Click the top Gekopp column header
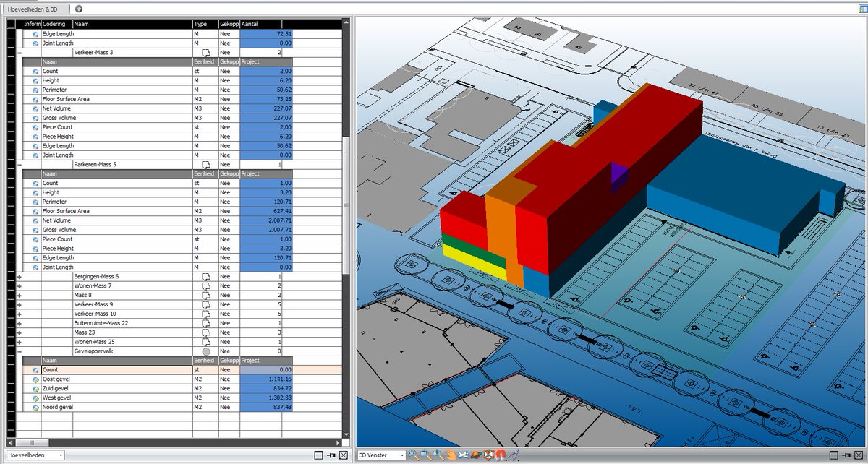Image resolution: width=868 pixels, height=464 pixels. pos(229,24)
